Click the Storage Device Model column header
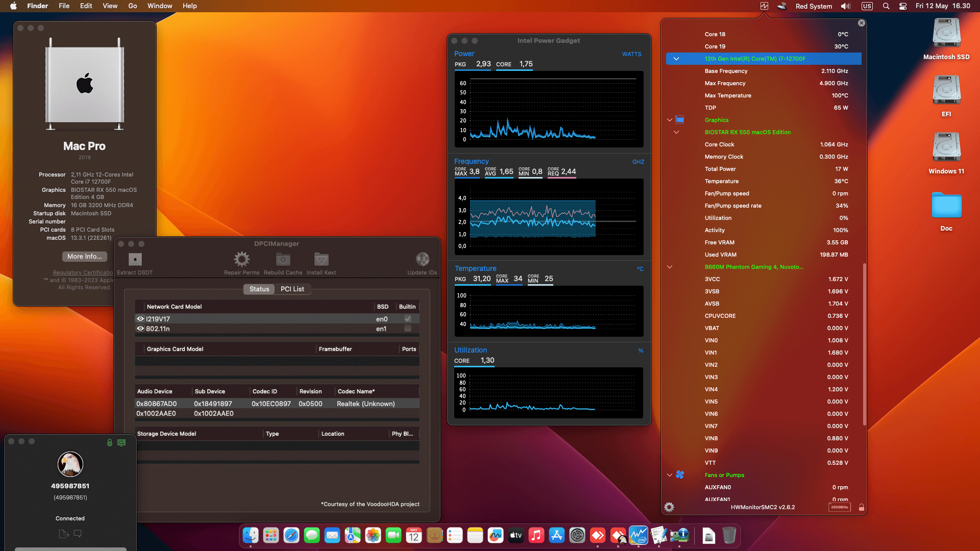This screenshot has width=980, height=551. point(199,434)
